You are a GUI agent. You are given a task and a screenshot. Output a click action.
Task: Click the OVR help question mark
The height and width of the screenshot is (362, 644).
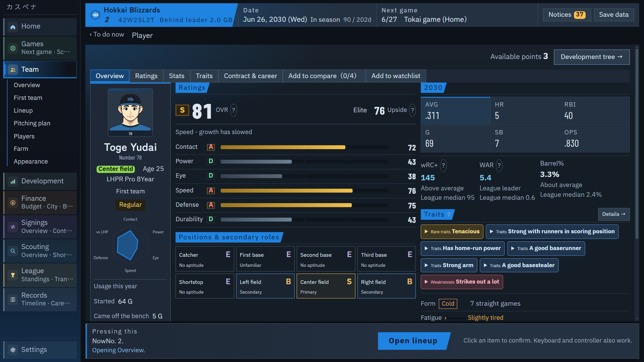click(233, 110)
